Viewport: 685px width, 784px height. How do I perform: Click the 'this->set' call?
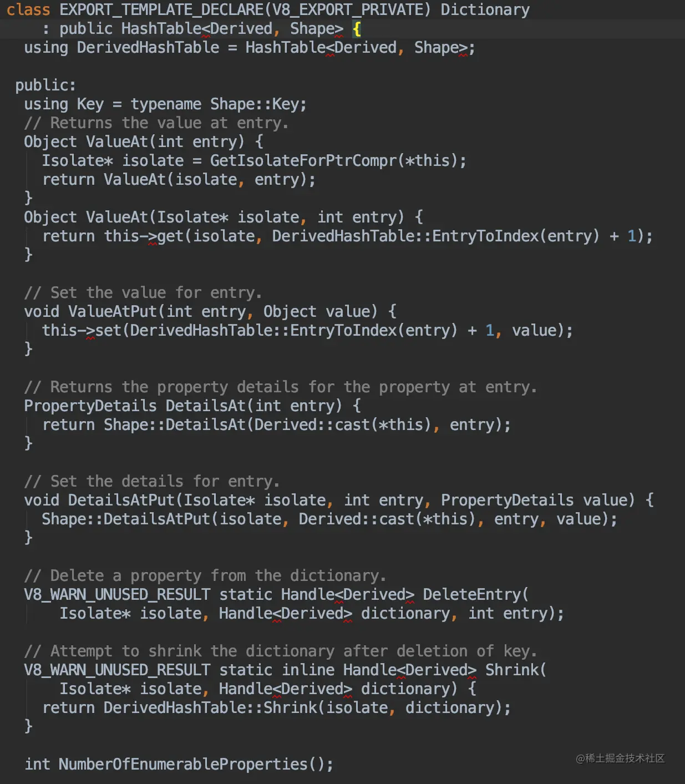pos(82,331)
